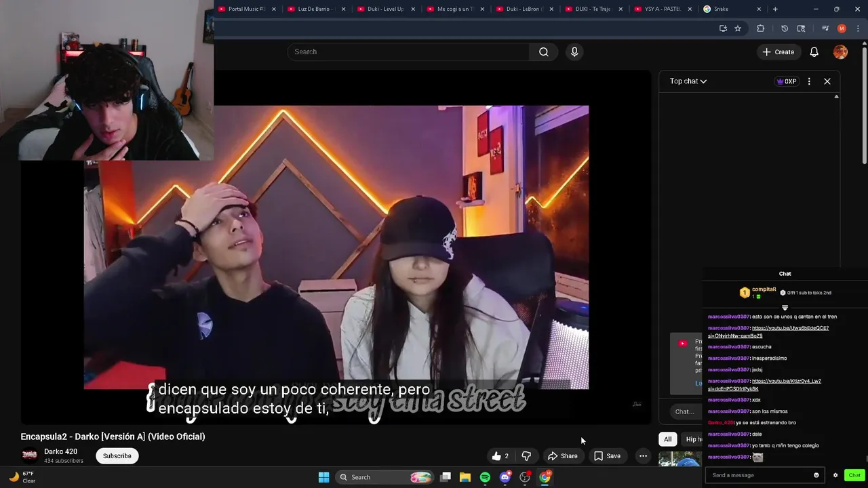The image size is (868, 488).
Task: Click into the YouTube search field
Action: click(408, 52)
